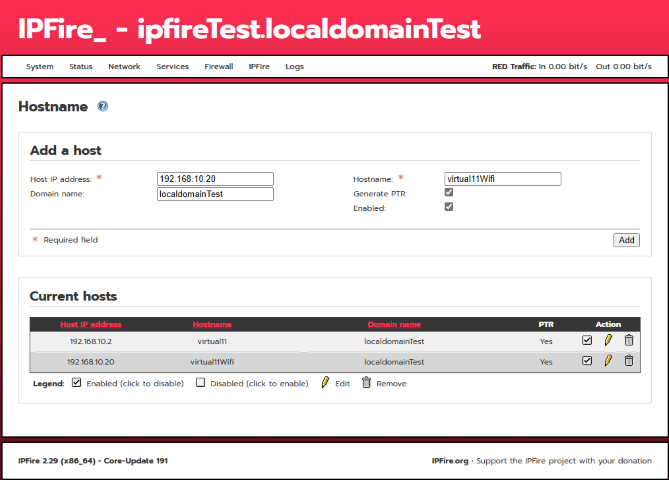Click the Required field note
Screen dimensions: 669x480
tap(70, 240)
